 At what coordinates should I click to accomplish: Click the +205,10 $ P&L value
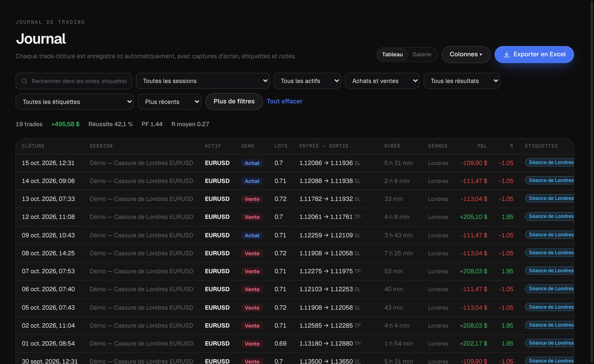[x=473, y=217]
